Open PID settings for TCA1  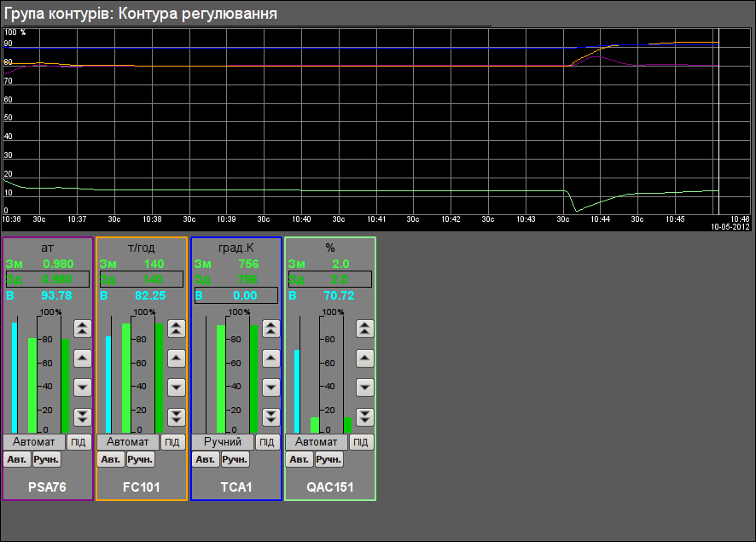click(267, 442)
